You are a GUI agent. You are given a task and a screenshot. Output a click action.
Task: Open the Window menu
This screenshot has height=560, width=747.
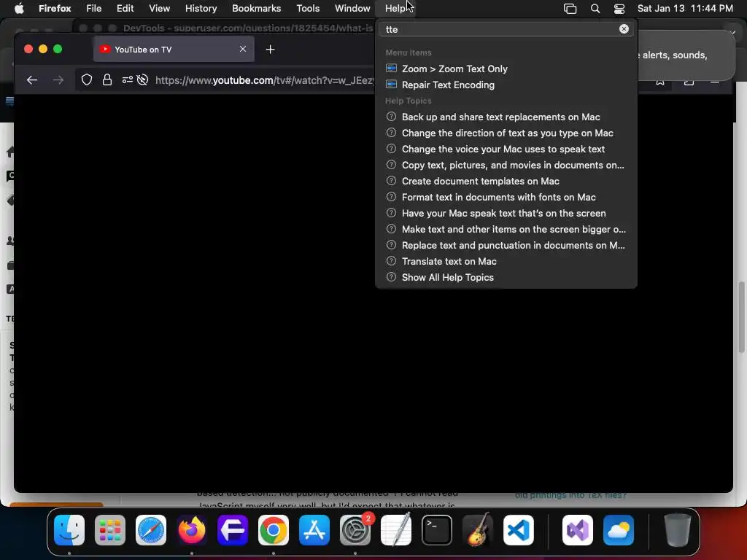[x=352, y=8]
